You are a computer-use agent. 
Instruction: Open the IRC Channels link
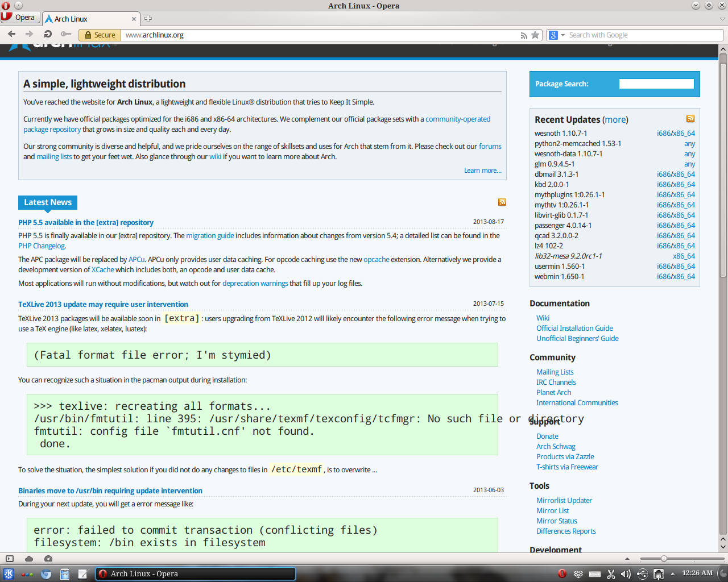click(x=556, y=382)
